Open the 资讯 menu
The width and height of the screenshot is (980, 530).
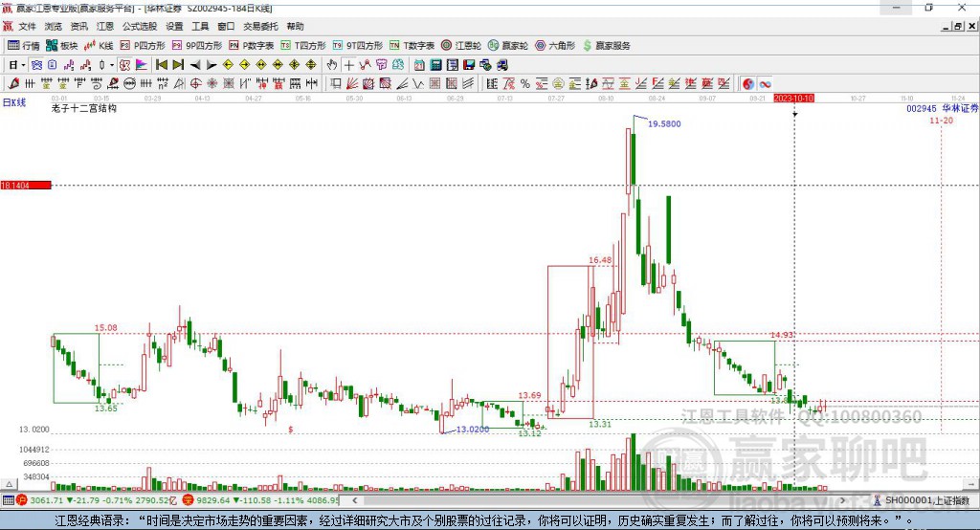[x=78, y=26]
